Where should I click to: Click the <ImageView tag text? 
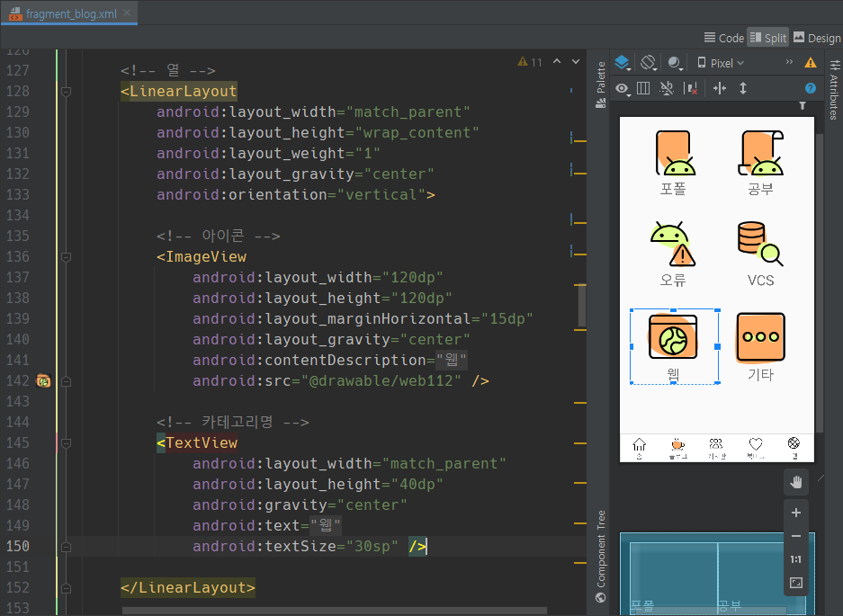tap(202, 257)
